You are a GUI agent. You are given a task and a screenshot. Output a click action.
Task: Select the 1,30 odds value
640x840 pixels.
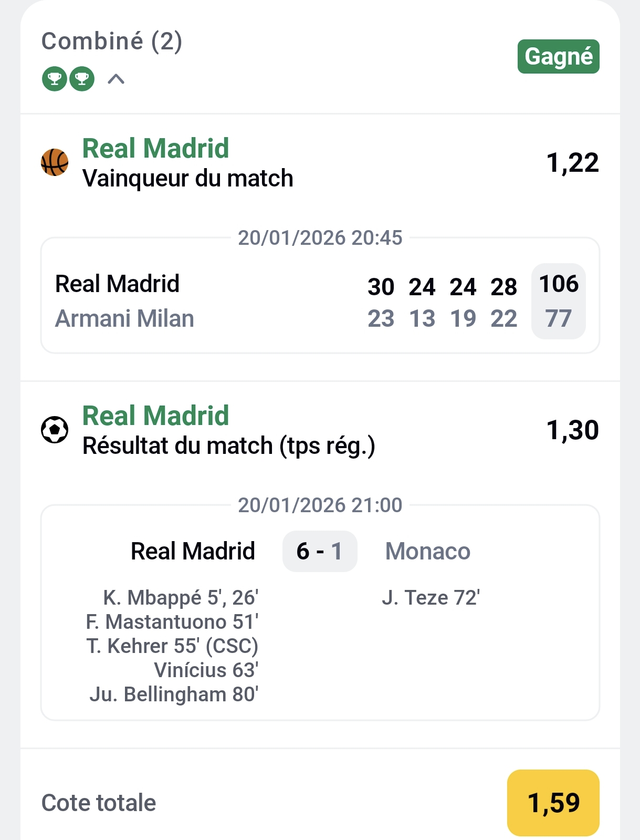pos(572,430)
